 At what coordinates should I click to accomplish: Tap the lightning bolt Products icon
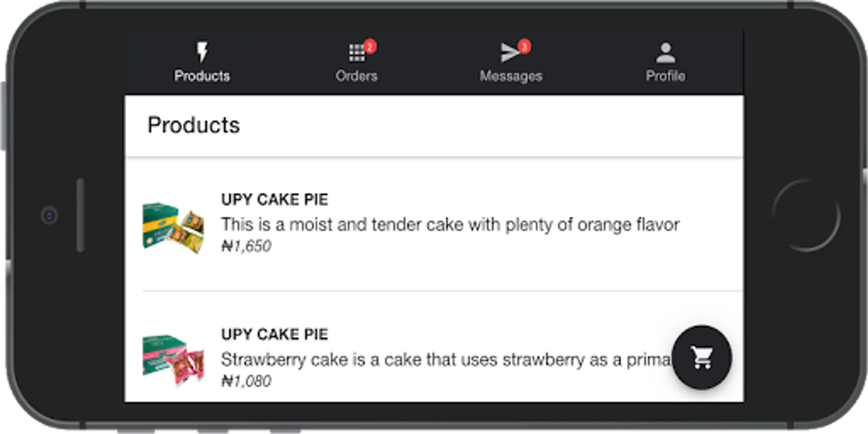202,52
